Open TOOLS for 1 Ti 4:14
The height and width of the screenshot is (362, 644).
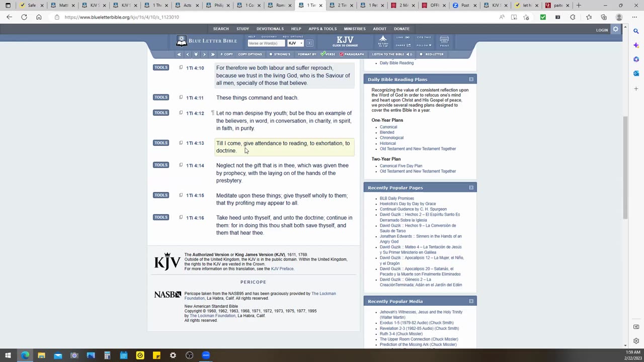161,165
